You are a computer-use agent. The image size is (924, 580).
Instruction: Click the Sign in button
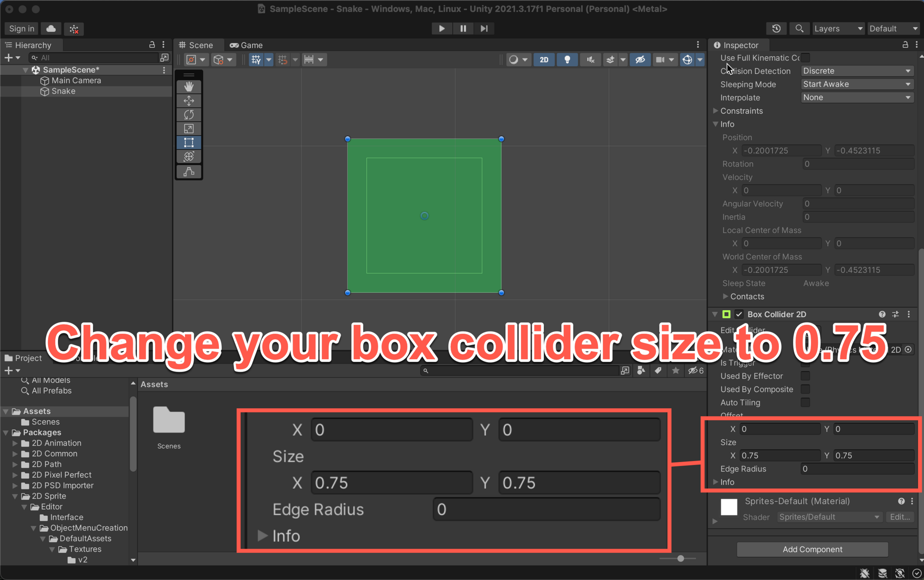tap(21, 28)
